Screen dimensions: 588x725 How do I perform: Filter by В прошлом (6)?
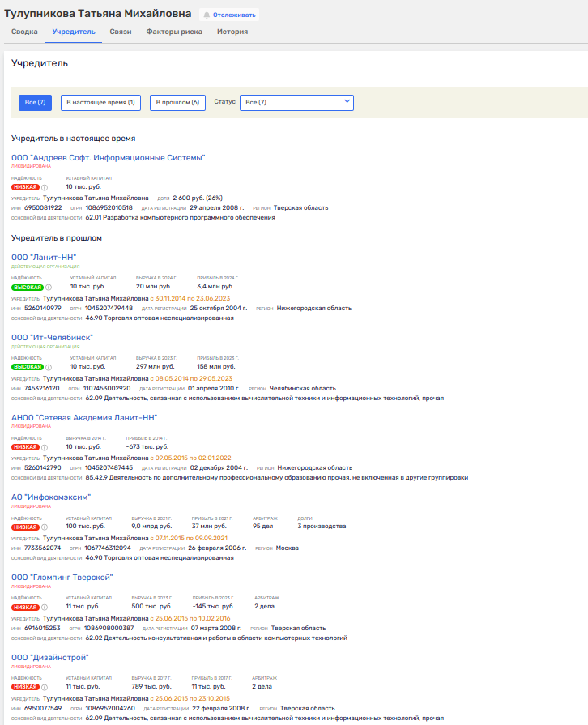[177, 103]
